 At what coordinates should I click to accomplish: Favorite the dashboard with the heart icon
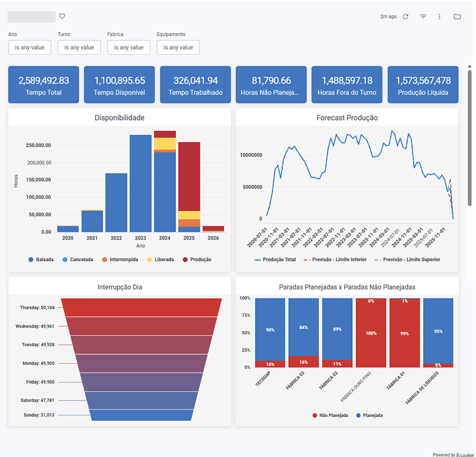coord(62,16)
